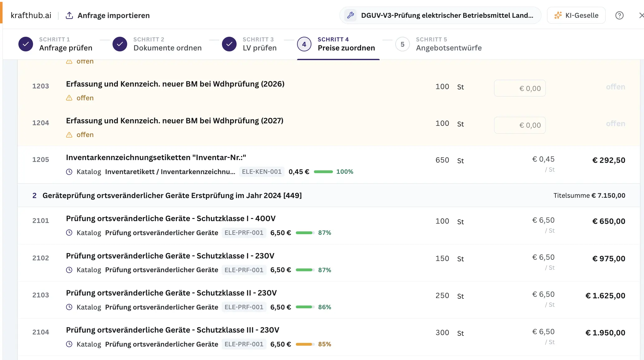Viewport: 644px width, 360px height.
Task: Open the DGUV-V3-Prüfung project title dropdown
Action: (440, 15)
